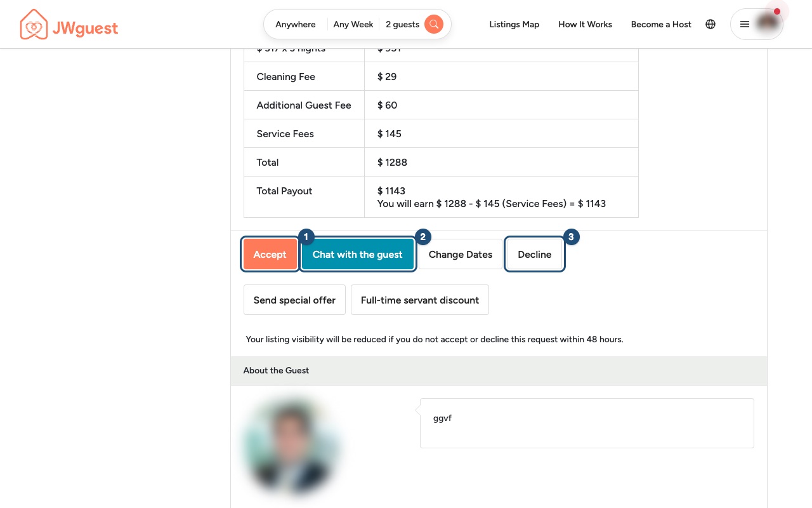Click the Cleaning Fee label
This screenshot has width=812, height=508.
(285, 76)
